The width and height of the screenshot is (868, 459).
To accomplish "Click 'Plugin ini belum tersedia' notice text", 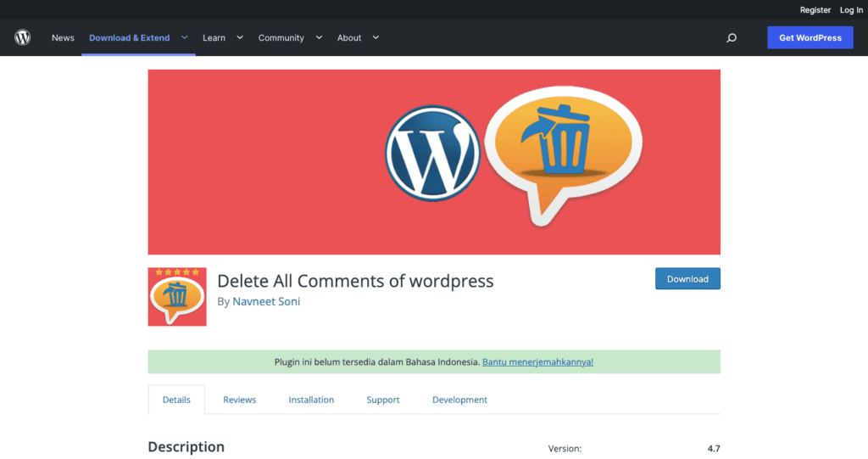I will click(x=377, y=362).
